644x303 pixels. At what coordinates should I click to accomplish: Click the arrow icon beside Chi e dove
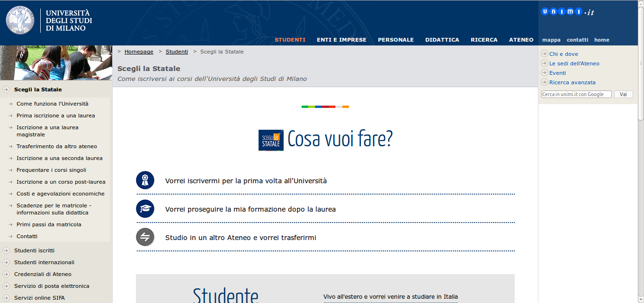pyautogui.click(x=545, y=54)
